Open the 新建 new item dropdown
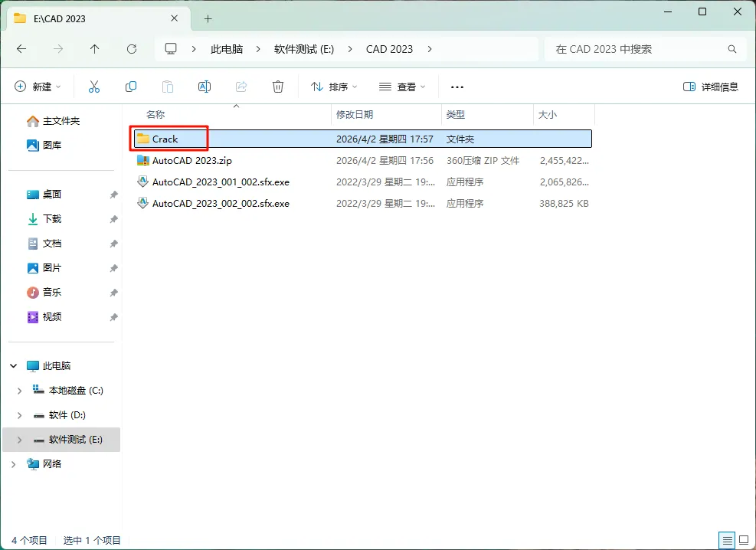This screenshot has height=550, width=756. click(x=38, y=87)
